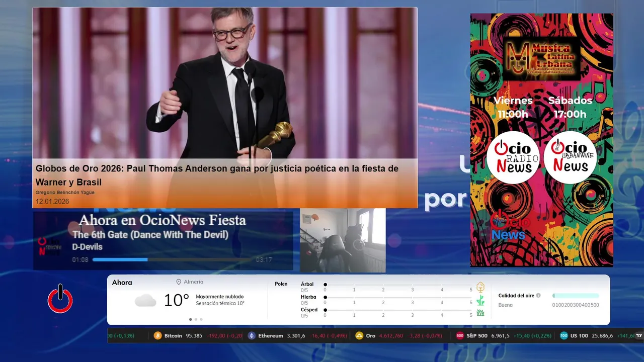This screenshot has height=362, width=644.
Task: Click Ethereum change -16,40 (-0,49%)
Action: pos(329,335)
